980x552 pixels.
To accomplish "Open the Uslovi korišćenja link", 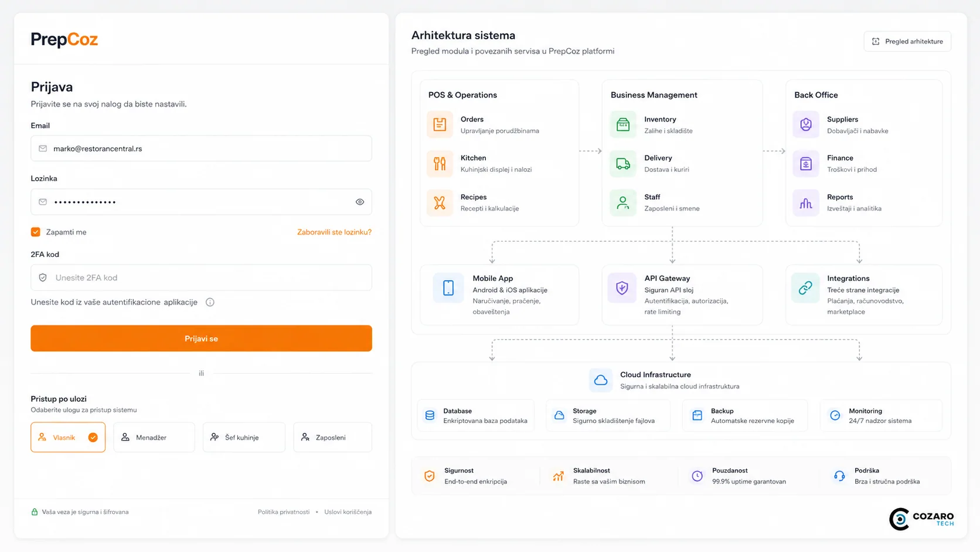I will tap(348, 512).
